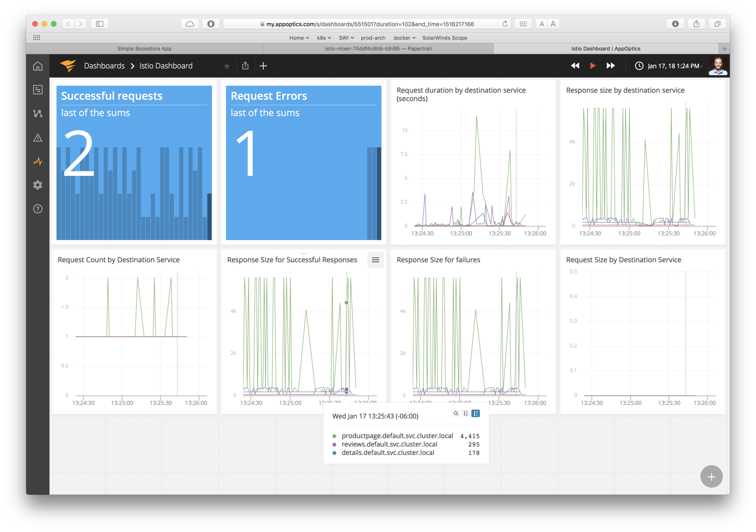
Task: Favorite the Istio Dashboard with star
Action: pos(227,66)
